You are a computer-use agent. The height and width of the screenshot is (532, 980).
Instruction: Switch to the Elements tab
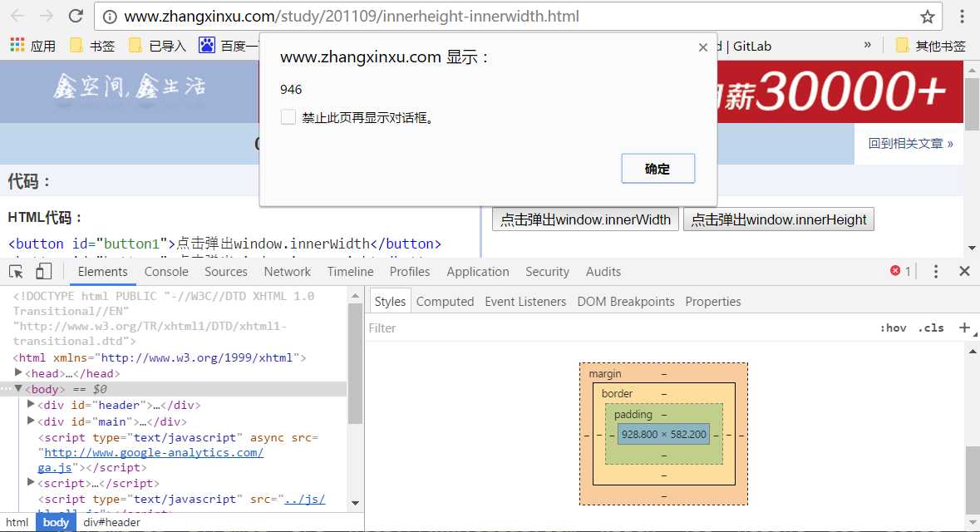coord(102,272)
